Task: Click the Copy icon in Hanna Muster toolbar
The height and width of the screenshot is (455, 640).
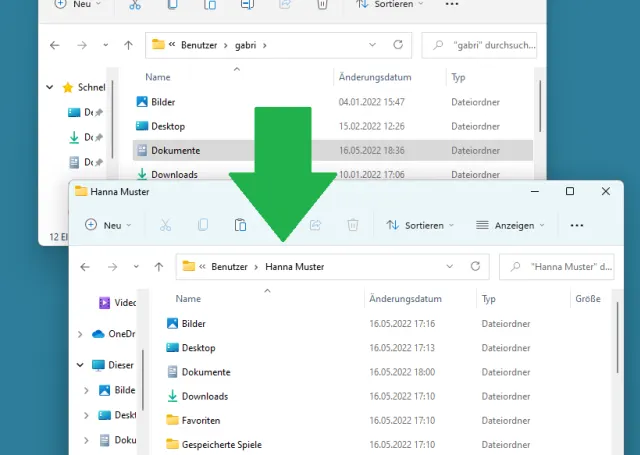Action: 203,225
